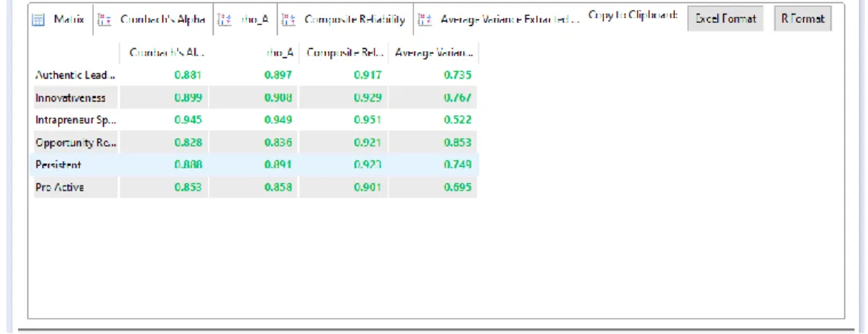This screenshot has height=334, width=868.
Task: Click the Intrapreneur Spirit Cronbach's Alpha value 0.945
Action: coord(188,120)
